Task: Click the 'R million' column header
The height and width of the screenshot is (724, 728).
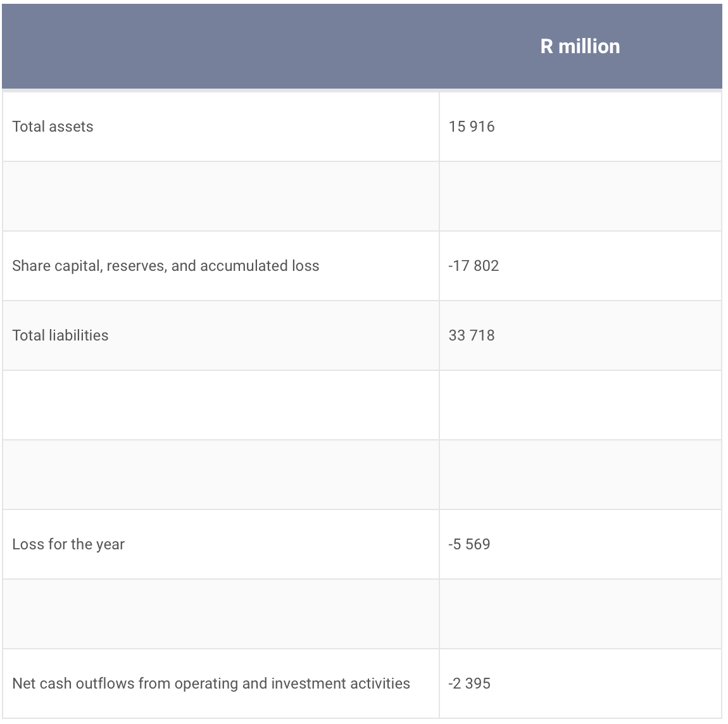Action: (580, 46)
